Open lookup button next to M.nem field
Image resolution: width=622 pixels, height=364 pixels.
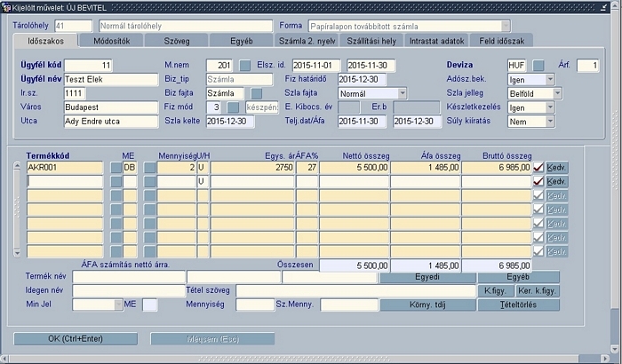point(245,66)
